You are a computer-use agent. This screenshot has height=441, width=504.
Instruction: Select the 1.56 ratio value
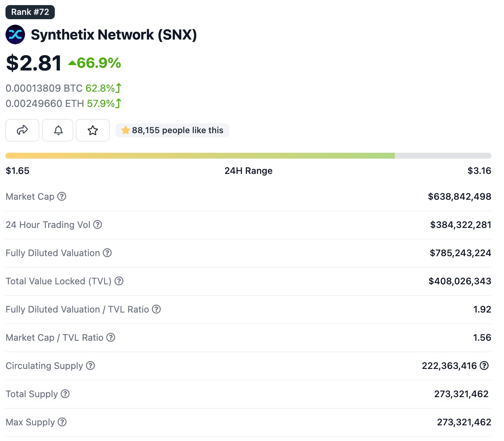coord(482,337)
